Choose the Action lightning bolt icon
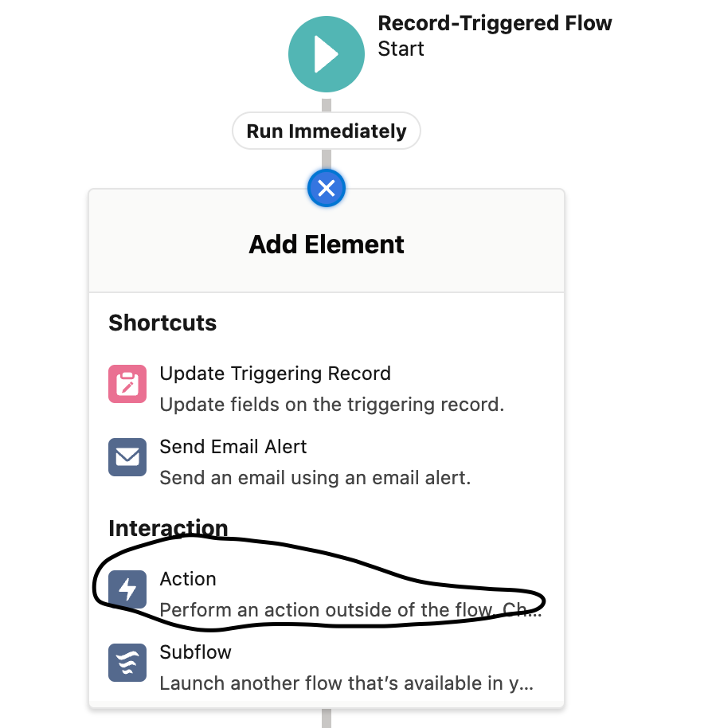This screenshot has width=712, height=728. coord(127,589)
